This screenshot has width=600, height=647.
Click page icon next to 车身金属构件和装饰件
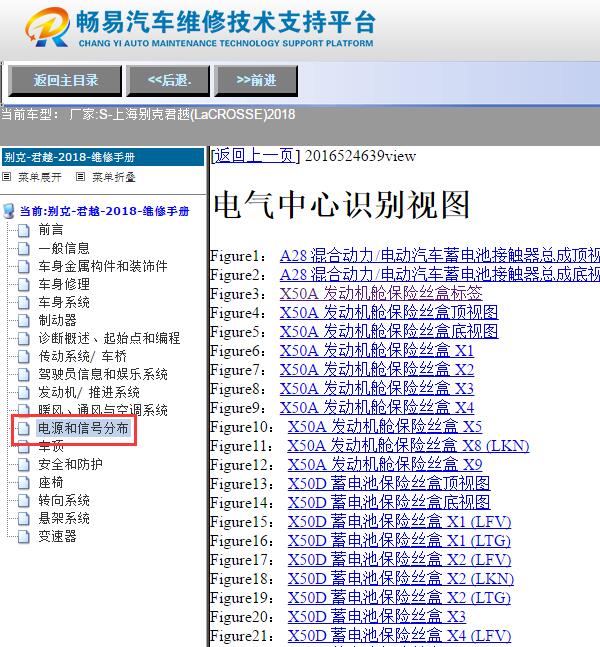click(24, 266)
